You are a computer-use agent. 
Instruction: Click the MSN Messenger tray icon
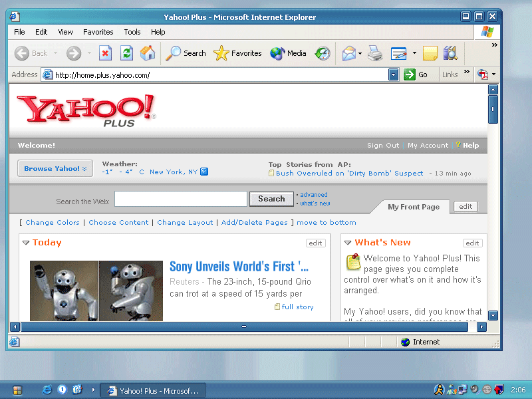(452, 390)
